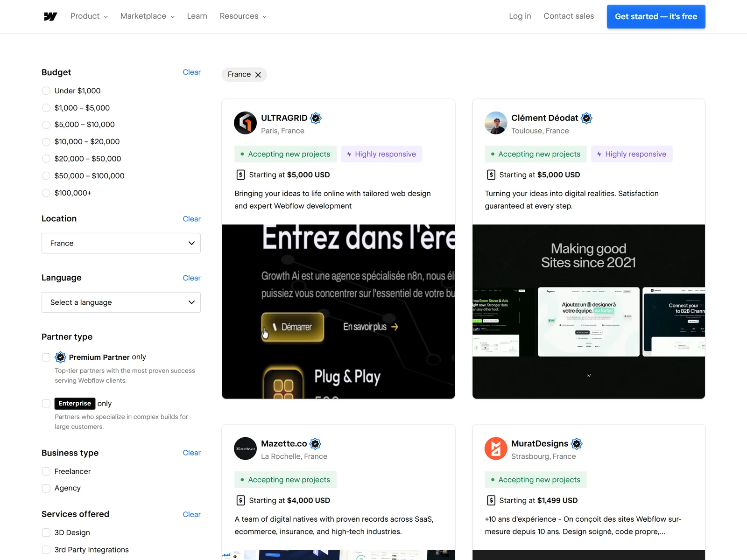This screenshot has height=560, width=747.
Task: Select the $1,000 – $5,000 budget option
Action: coord(46,108)
